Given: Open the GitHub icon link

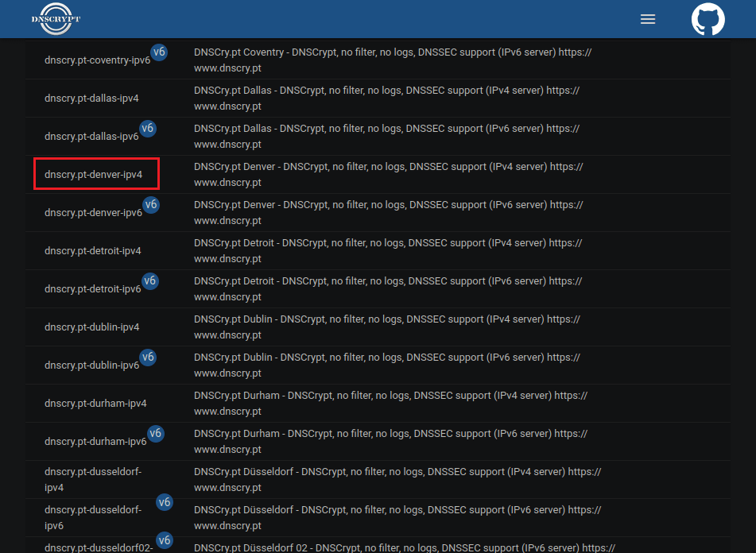Looking at the screenshot, I should tap(708, 19).
